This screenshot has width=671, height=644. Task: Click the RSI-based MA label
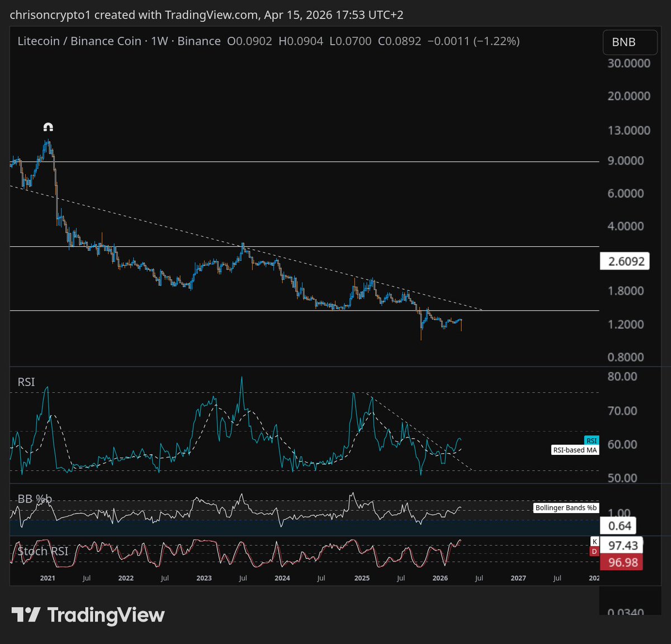pyautogui.click(x=575, y=450)
